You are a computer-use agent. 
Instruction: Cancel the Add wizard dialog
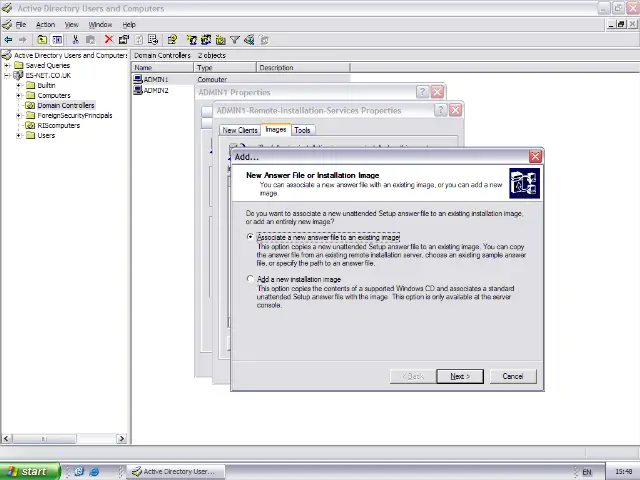[512, 376]
